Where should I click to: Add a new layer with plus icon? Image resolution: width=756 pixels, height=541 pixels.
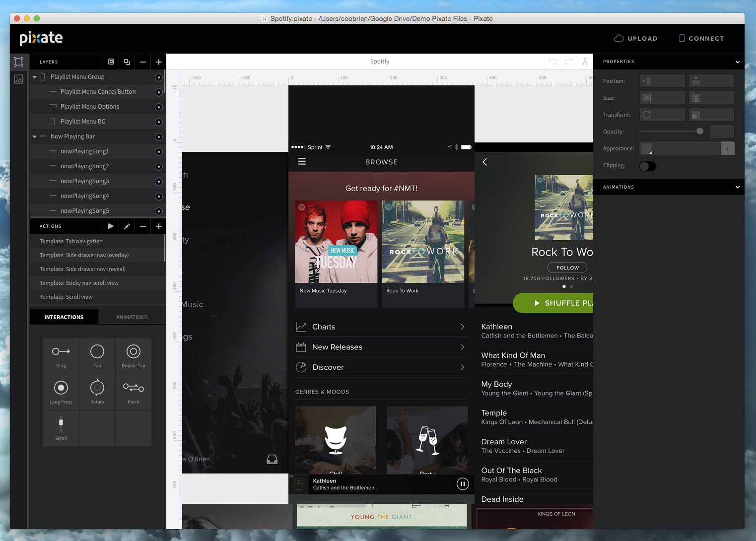click(x=159, y=62)
